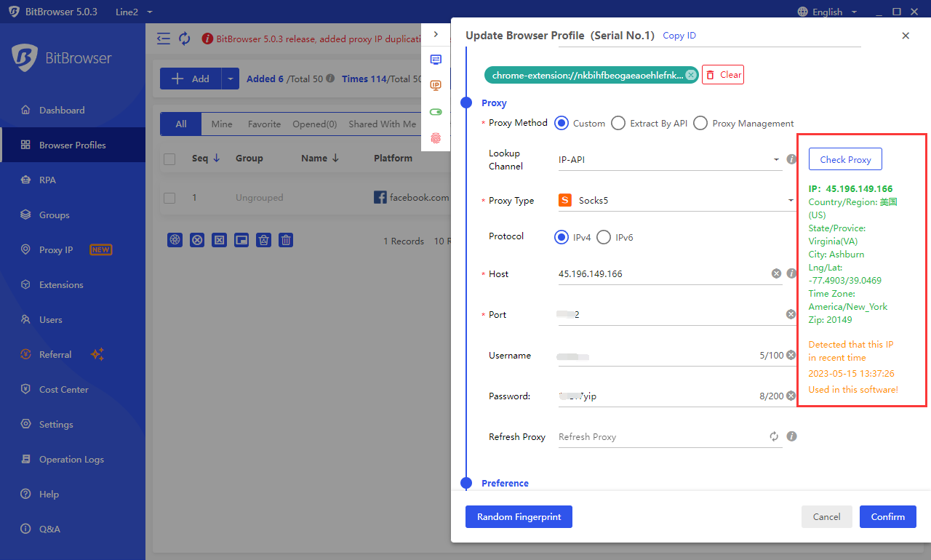Select the Extract By API radio option
The image size is (931, 560).
coord(618,123)
